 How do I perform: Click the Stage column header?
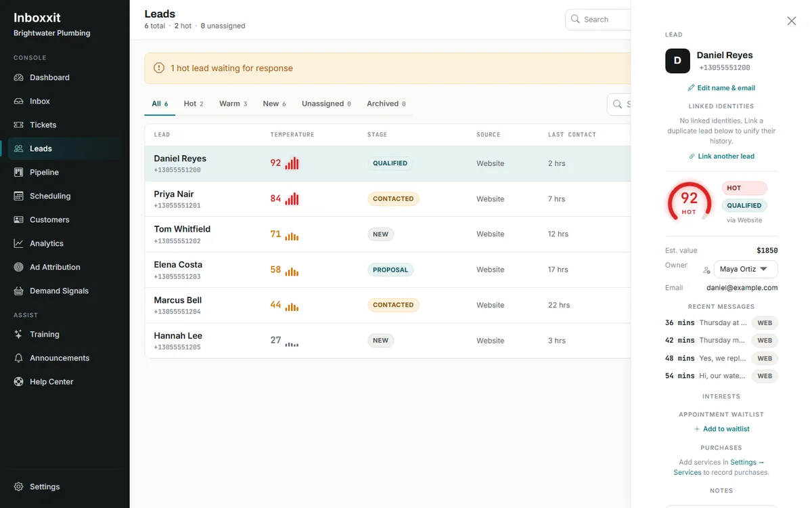377,135
